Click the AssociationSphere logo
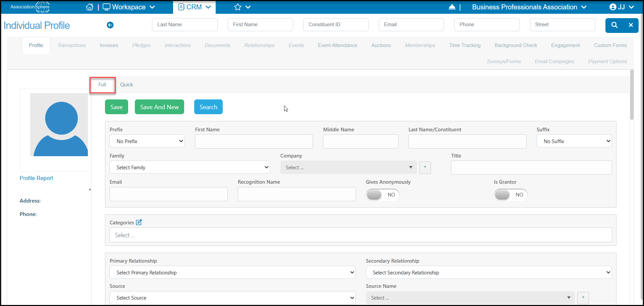Viewport: 644px width, 306px height. 30,7
